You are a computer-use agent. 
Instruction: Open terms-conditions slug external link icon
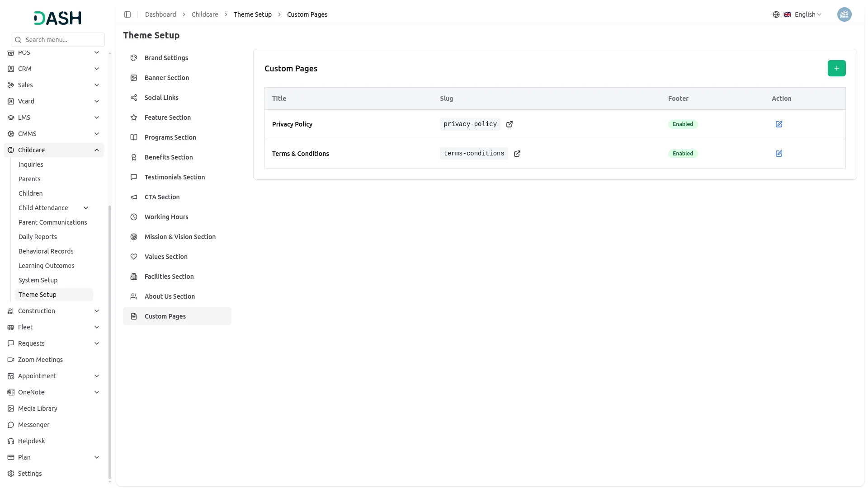pyautogui.click(x=517, y=154)
